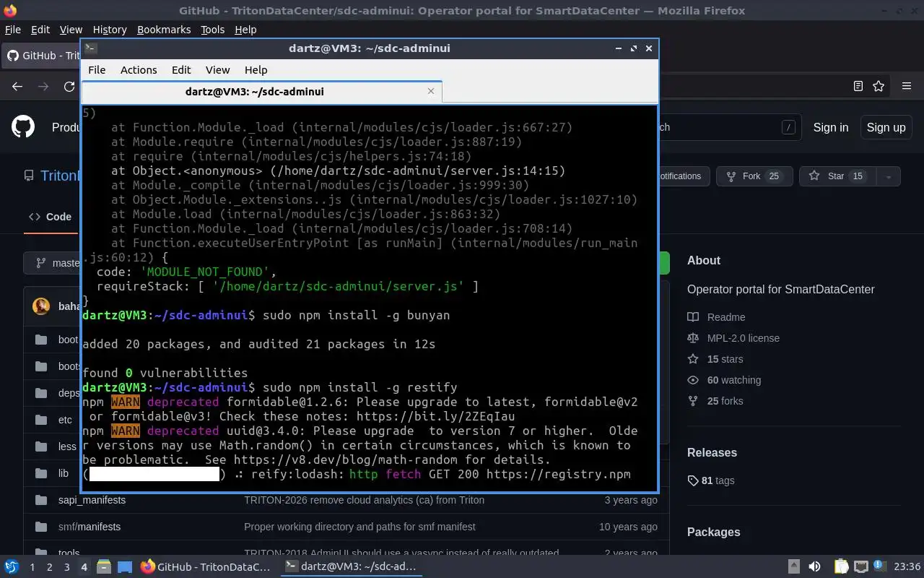Open the volume speaker tray icon
Image resolution: width=924 pixels, height=578 pixels.
coord(814,567)
